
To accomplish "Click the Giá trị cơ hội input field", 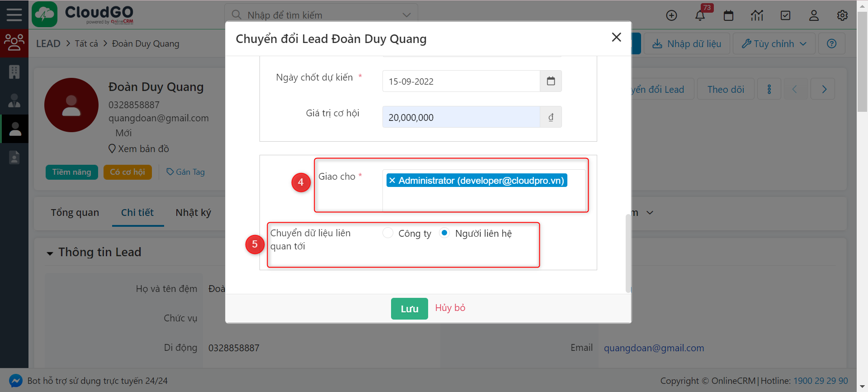I will click(461, 117).
